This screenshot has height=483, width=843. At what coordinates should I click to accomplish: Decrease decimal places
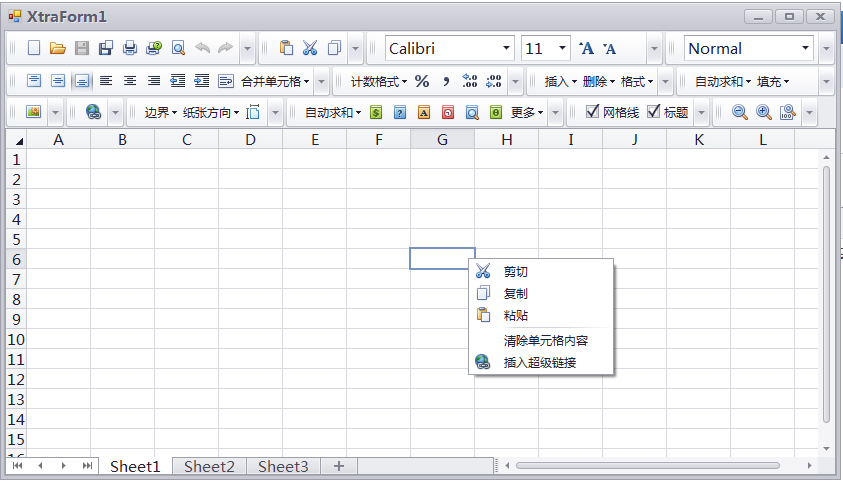pyautogui.click(x=494, y=81)
